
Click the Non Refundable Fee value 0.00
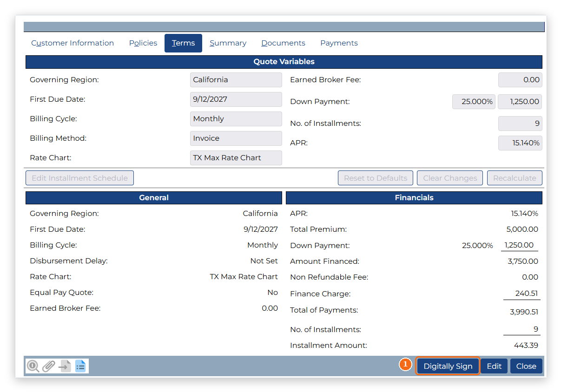pos(530,277)
